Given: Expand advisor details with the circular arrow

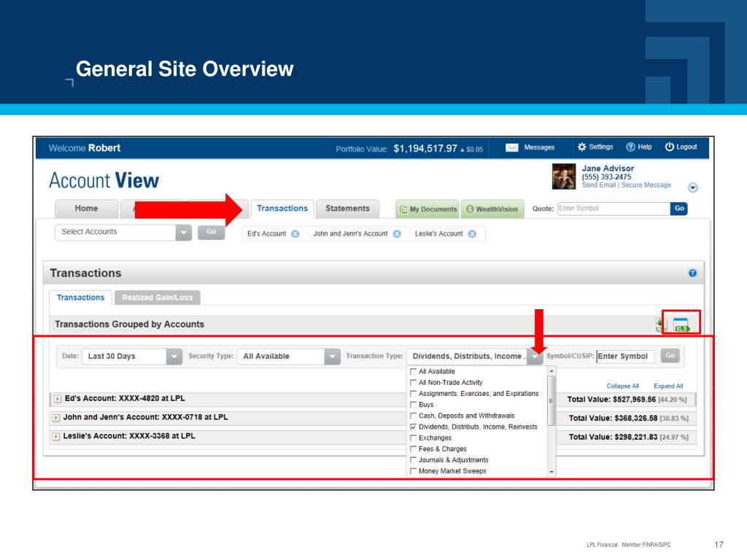Looking at the screenshot, I should click(x=693, y=187).
